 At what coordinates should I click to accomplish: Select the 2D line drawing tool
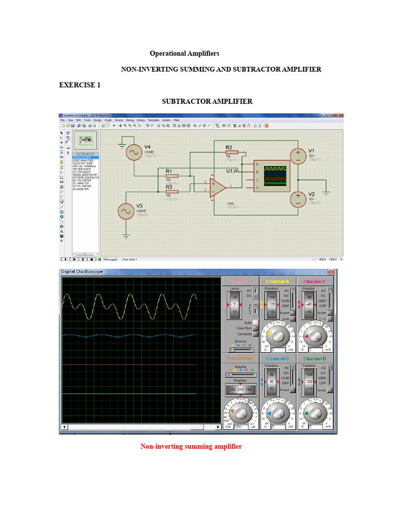(x=62, y=207)
